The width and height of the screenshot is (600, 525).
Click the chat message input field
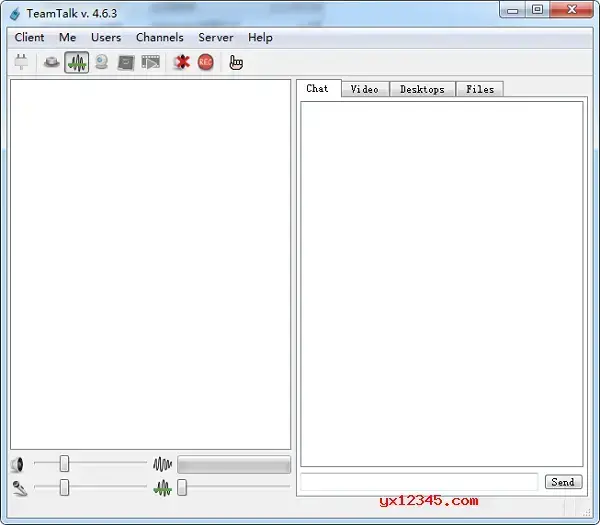[x=419, y=482]
